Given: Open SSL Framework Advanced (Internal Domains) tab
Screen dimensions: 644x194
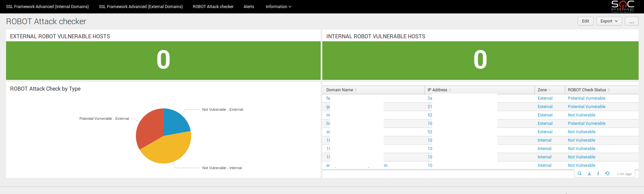Looking at the screenshot, I should [x=47, y=7].
